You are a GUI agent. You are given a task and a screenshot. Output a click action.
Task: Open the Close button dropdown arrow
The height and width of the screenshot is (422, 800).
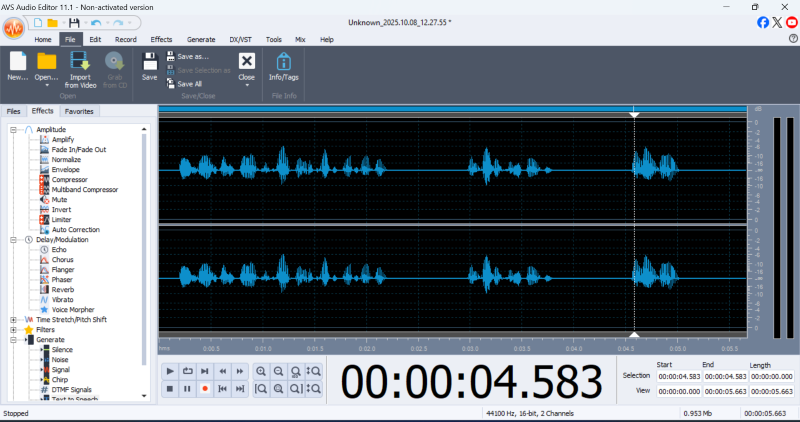[x=246, y=85]
